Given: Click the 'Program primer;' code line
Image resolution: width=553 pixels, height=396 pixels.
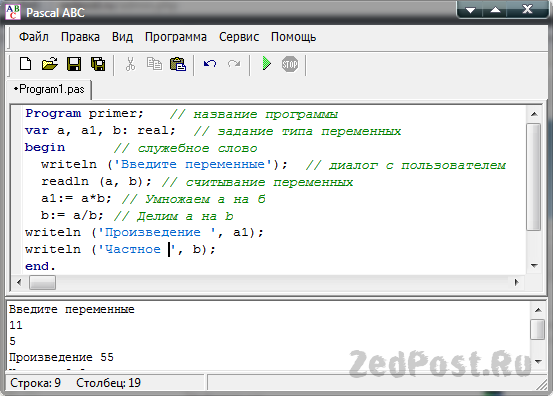Looking at the screenshot, I should point(85,114).
